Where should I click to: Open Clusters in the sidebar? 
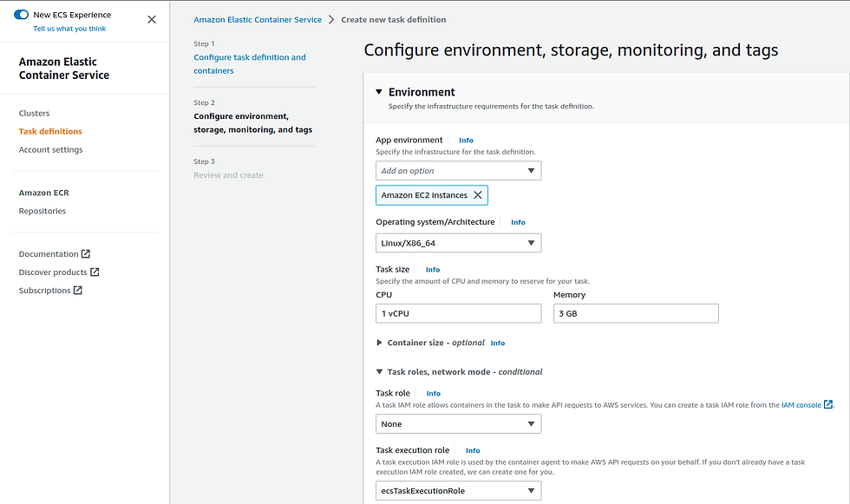[x=34, y=114]
